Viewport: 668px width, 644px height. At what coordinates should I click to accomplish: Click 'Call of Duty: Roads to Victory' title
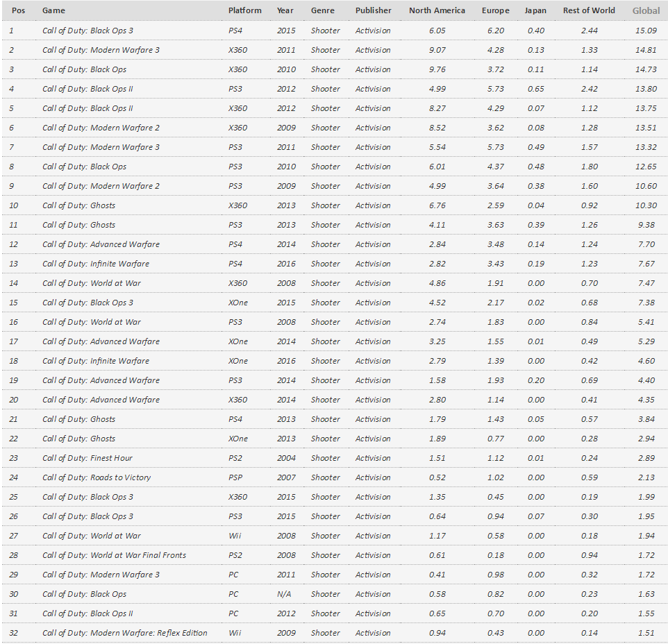[97, 477]
